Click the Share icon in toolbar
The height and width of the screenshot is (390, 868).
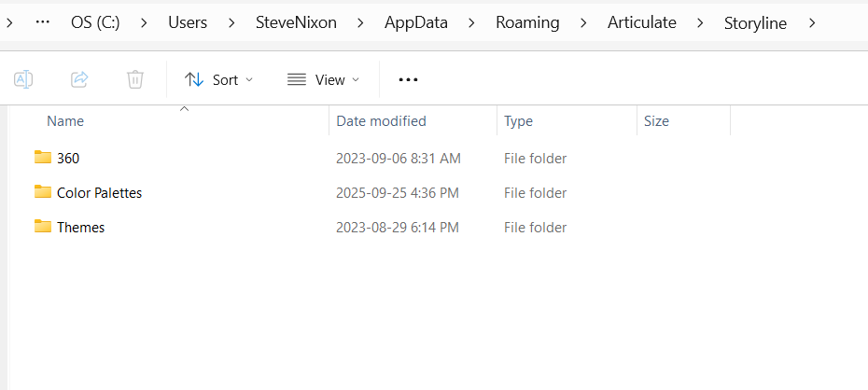click(x=79, y=79)
